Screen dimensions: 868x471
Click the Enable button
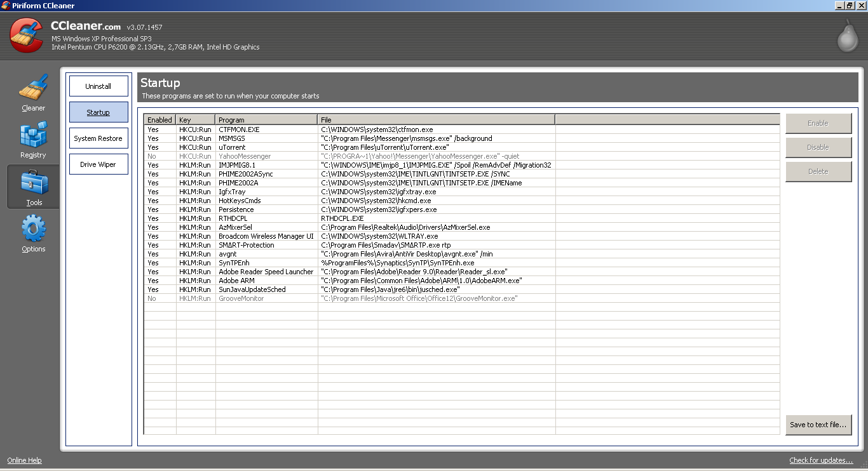pyautogui.click(x=818, y=123)
